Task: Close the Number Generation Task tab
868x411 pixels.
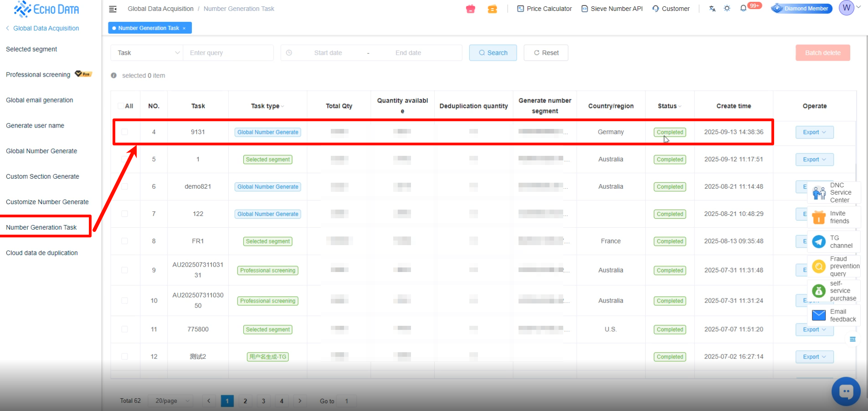Action: [184, 28]
